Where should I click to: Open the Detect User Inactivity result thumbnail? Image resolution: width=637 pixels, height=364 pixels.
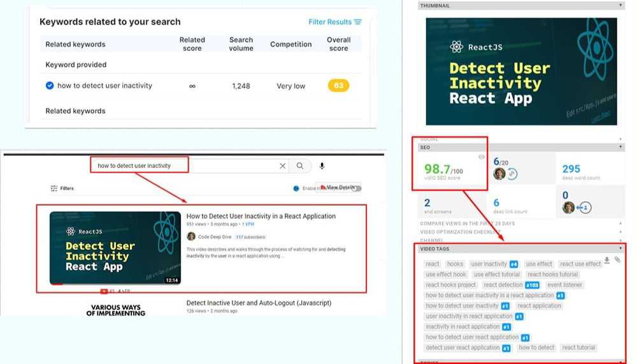(115, 248)
